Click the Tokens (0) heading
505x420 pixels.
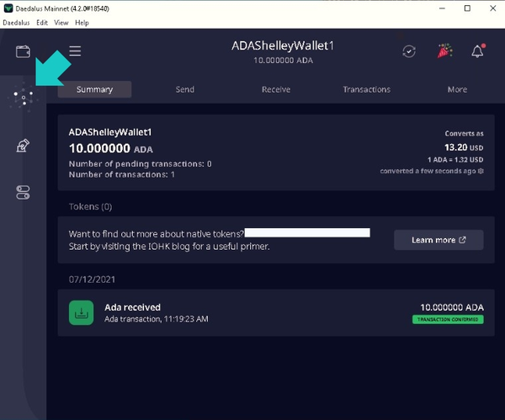click(x=91, y=206)
